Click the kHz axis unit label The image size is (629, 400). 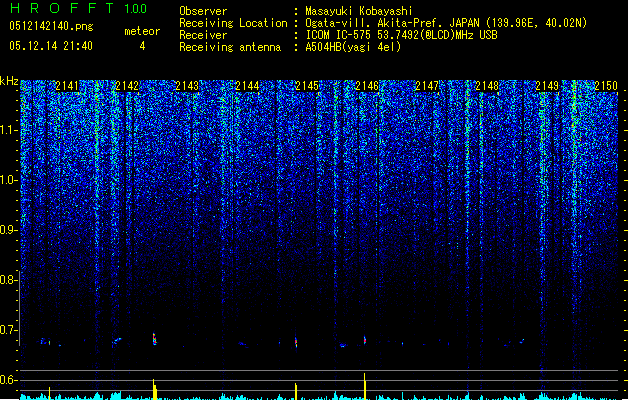[x=9, y=81]
